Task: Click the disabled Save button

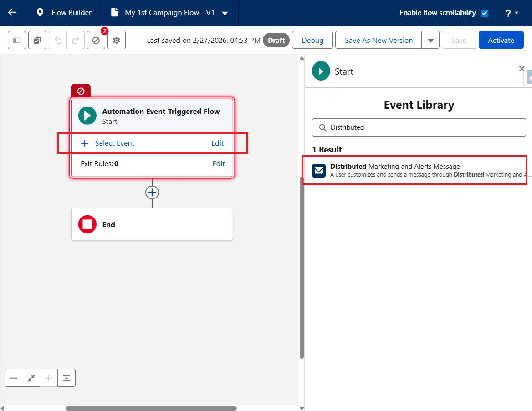Action: click(459, 41)
